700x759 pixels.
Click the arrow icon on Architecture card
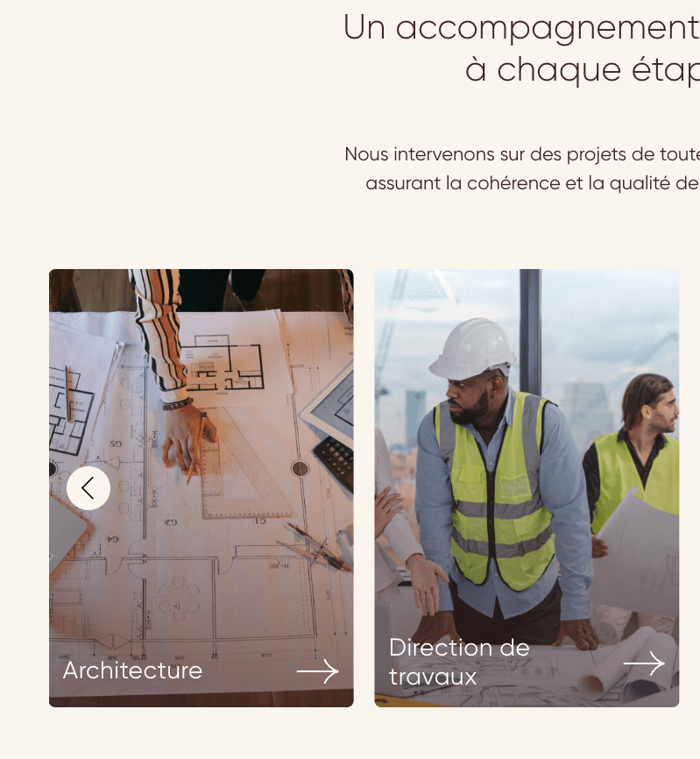(x=318, y=671)
